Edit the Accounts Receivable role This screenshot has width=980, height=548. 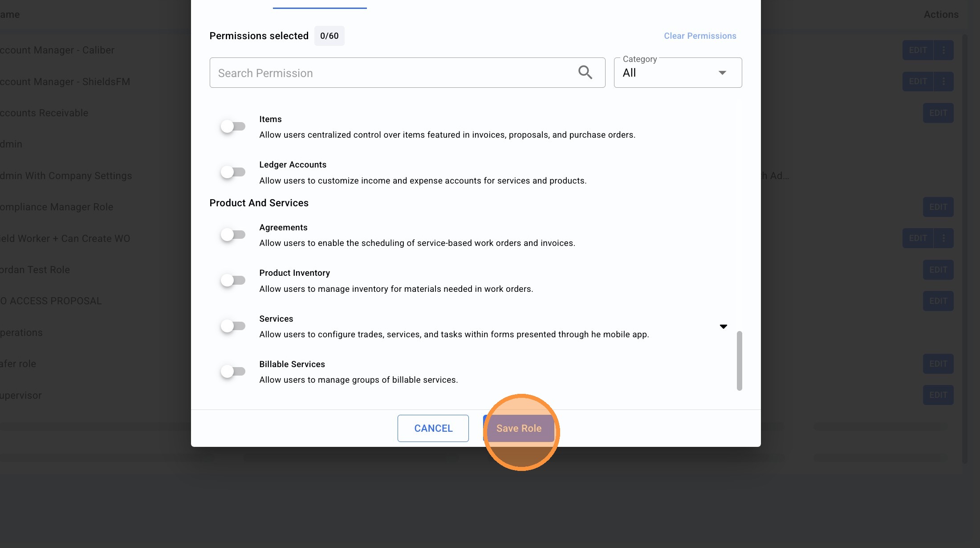coord(938,113)
